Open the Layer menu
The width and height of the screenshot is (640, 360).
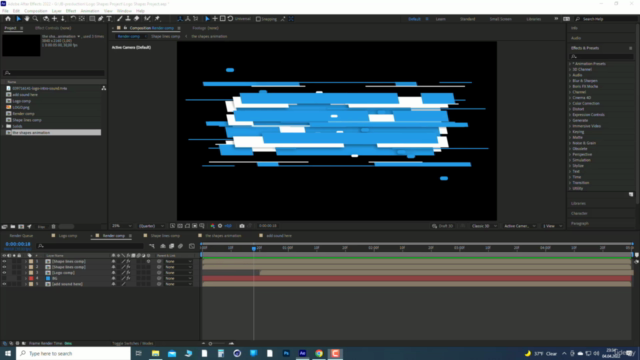[x=56, y=11]
